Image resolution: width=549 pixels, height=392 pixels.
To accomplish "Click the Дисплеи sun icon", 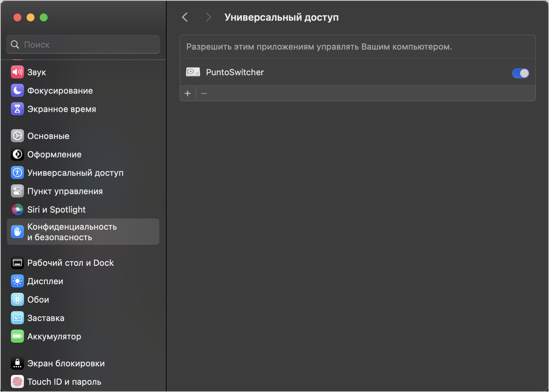I will [x=17, y=281].
